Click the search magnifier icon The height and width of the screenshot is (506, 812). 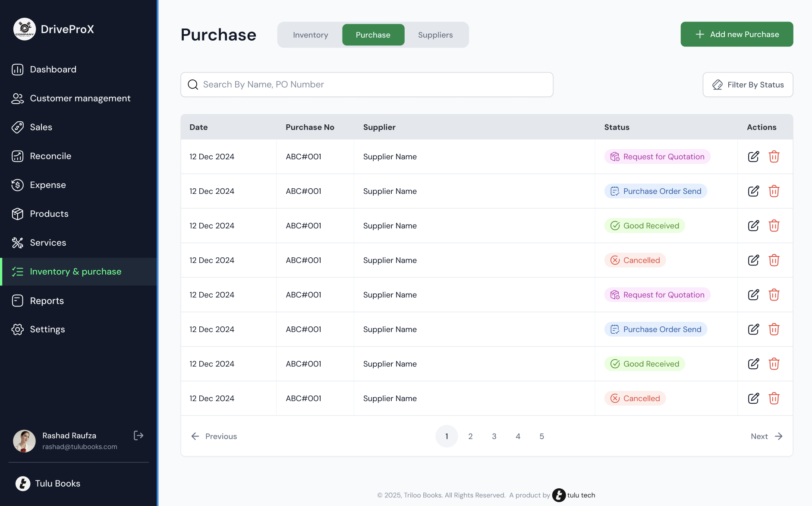coord(192,84)
